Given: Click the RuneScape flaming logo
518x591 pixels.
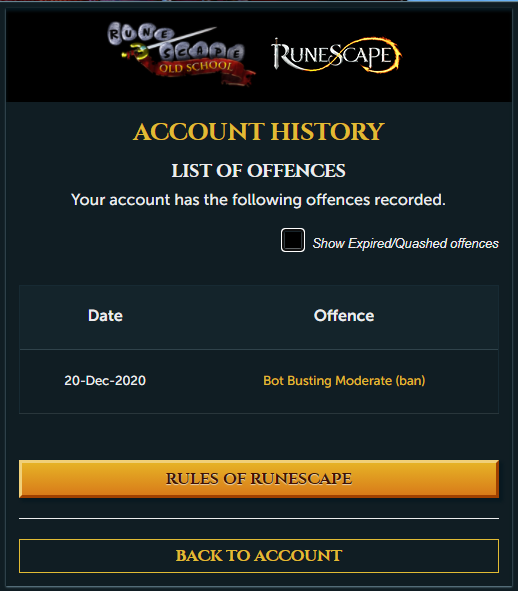Looking at the screenshot, I should (336, 55).
